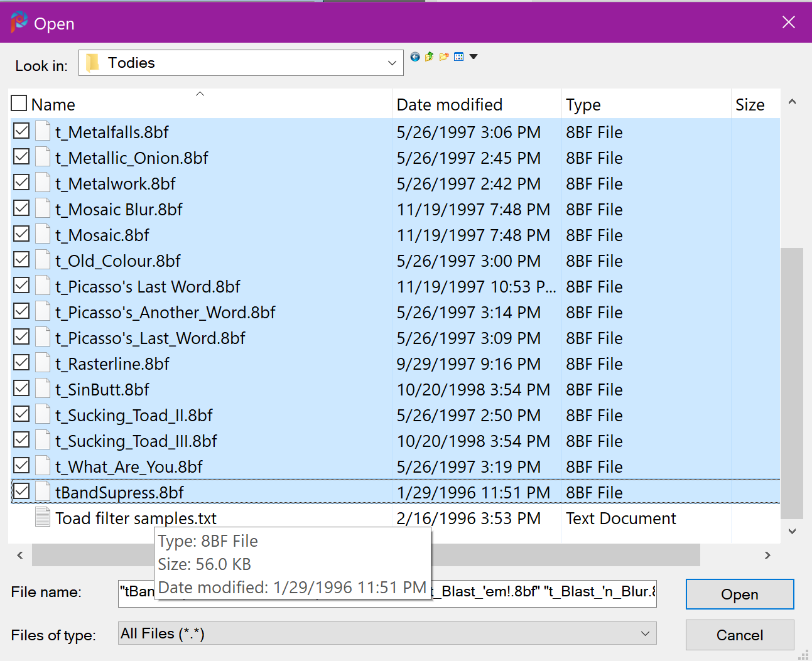This screenshot has width=812, height=661.
Task: Sort files by Date modified column
Action: 450,105
